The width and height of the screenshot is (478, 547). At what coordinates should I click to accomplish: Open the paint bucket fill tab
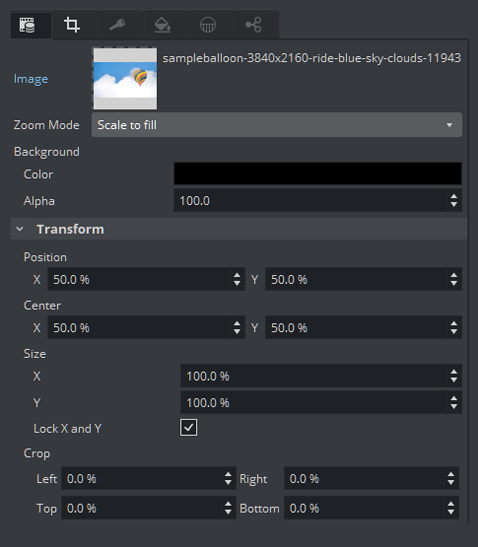pos(163,25)
